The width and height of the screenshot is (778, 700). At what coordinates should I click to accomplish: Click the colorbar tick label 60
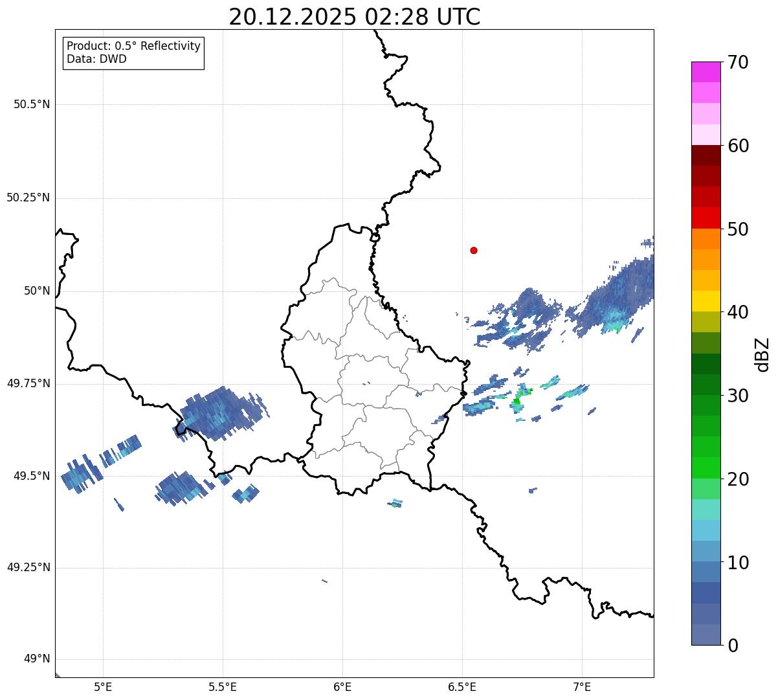[738, 146]
